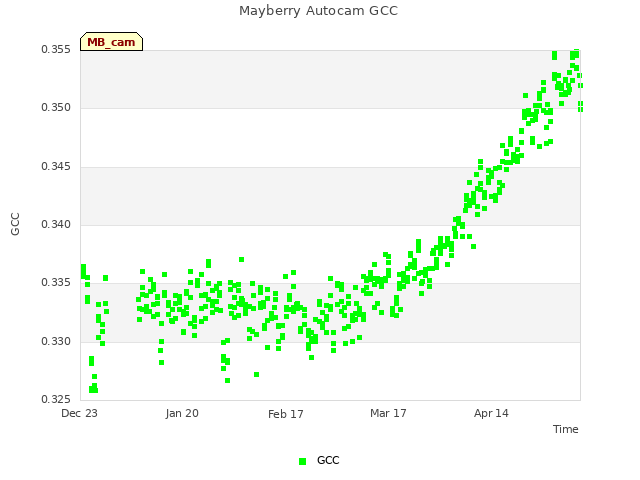Viewport: 640px width, 480px height.
Task: Click the green GCC legend swatch
Action: point(302,461)
